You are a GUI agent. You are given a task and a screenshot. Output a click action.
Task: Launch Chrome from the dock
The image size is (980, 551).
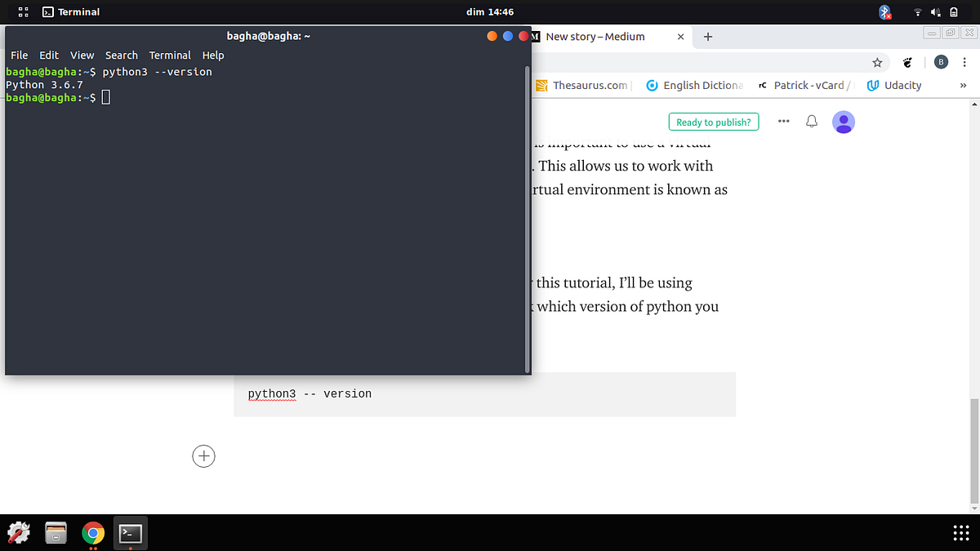coord(92,533)
